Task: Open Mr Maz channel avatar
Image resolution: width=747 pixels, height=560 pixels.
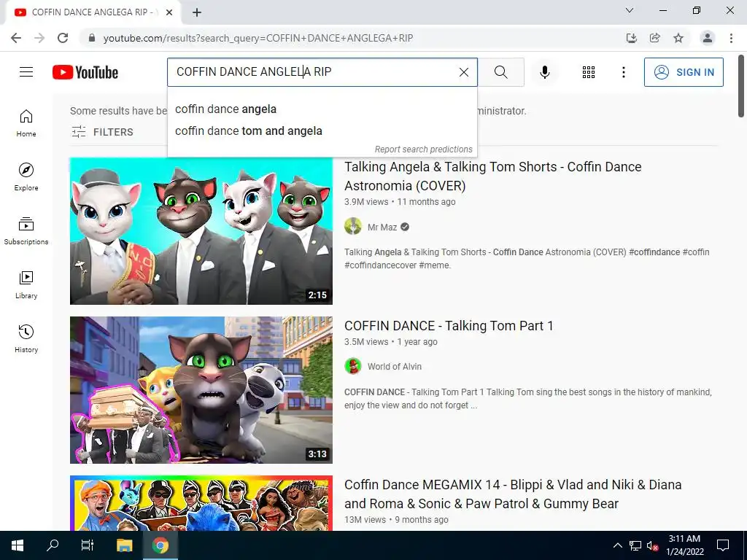Action: (353, 227)
